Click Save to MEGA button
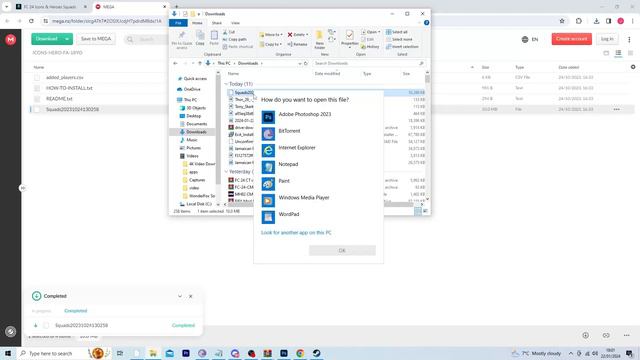The image size is (640, 360). click(96, 39)
